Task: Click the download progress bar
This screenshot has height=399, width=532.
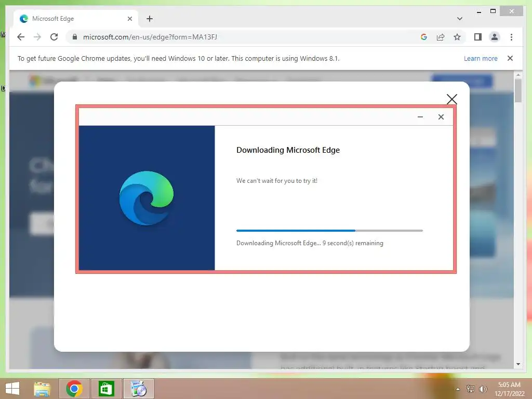Action: pyautogui.click(x=329, y=231)
